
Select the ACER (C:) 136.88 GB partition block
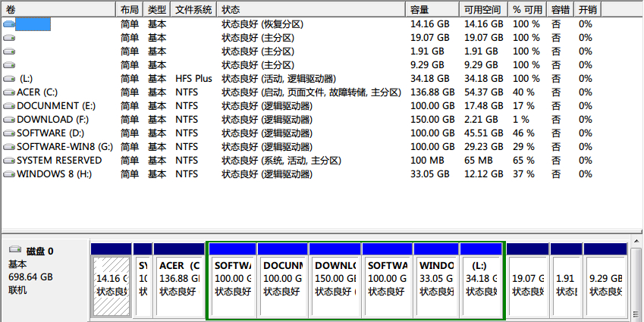[x=179, y=280]
